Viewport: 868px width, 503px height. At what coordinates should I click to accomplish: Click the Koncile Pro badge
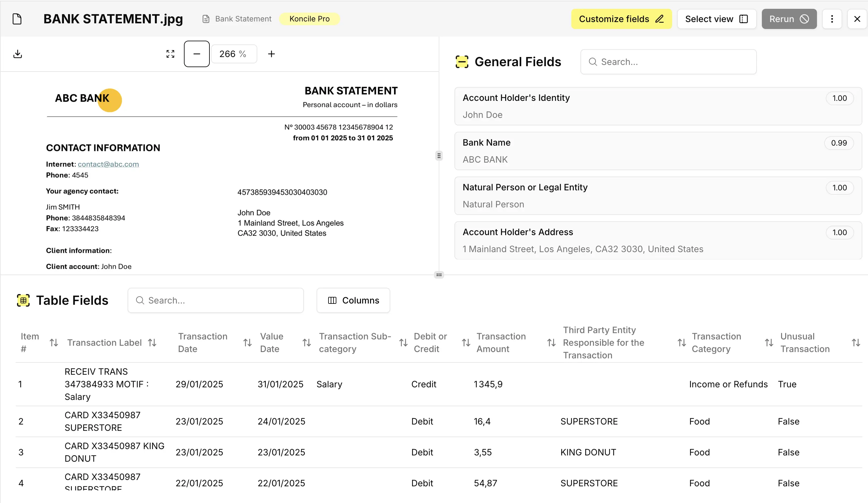click(x=309, y=19)
